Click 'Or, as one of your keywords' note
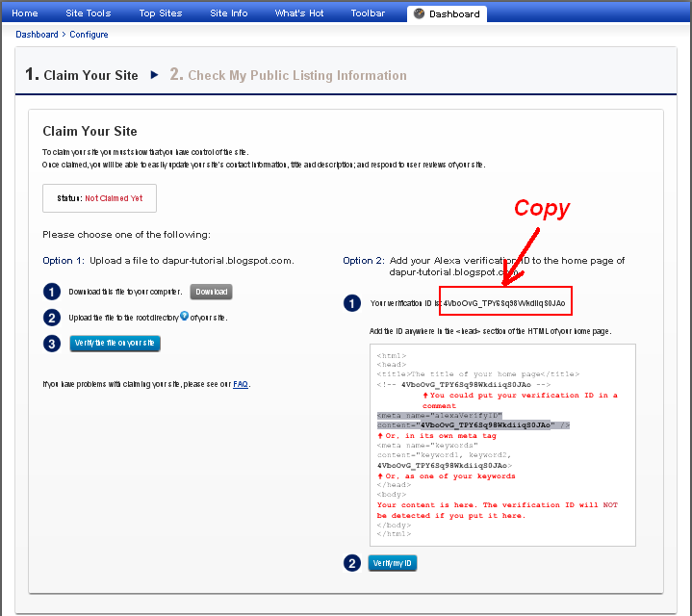 pos(447,476)
